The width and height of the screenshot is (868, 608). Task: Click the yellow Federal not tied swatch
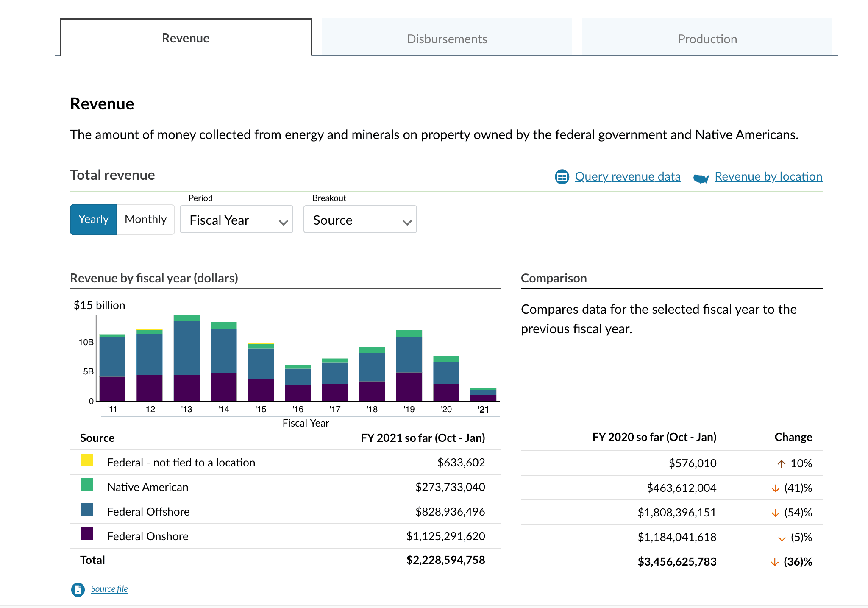(x=87, y=460)
